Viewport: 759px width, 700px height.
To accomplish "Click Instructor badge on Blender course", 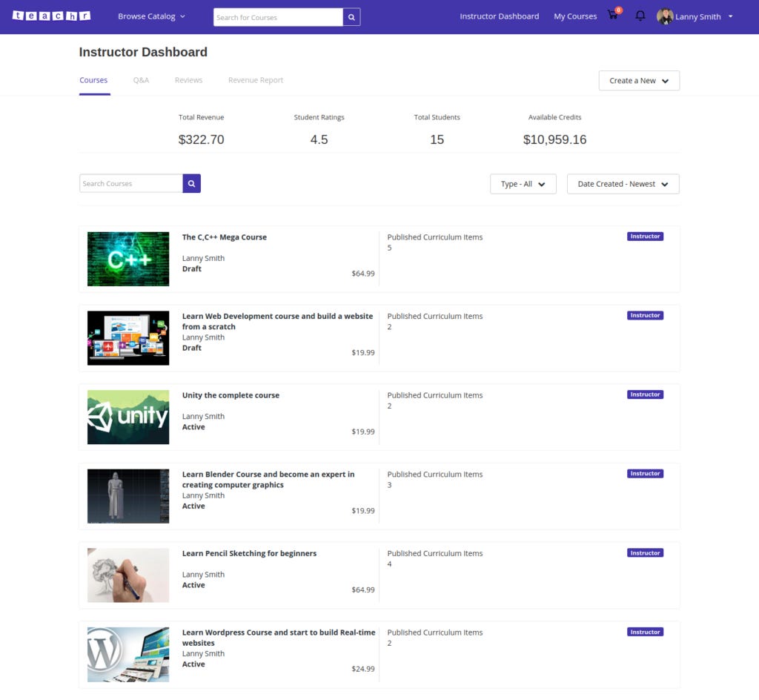I will (x=645, y=473).
